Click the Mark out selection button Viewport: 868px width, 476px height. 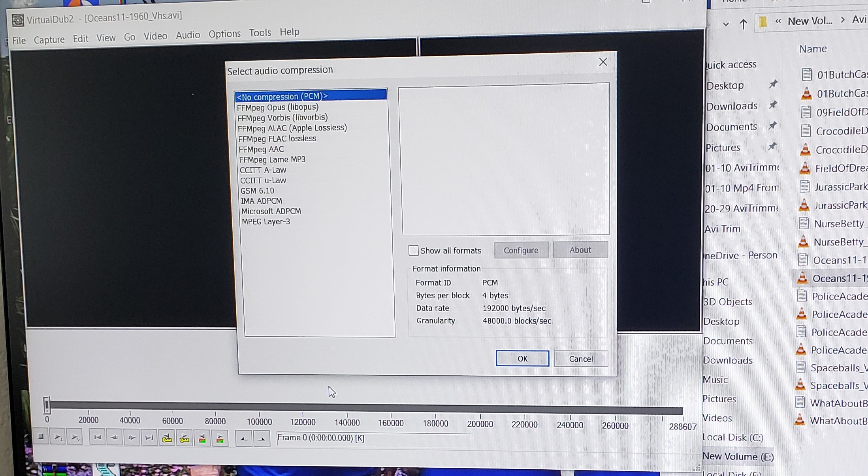pos(262,439)
